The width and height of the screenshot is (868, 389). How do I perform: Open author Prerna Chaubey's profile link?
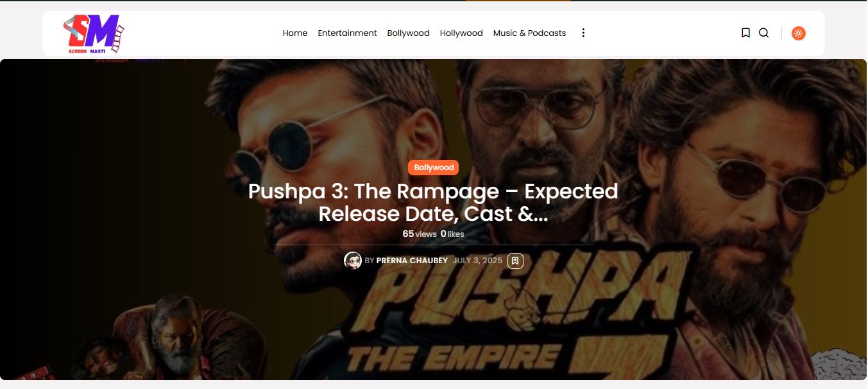pyautogui.click(x=412, y=261)
